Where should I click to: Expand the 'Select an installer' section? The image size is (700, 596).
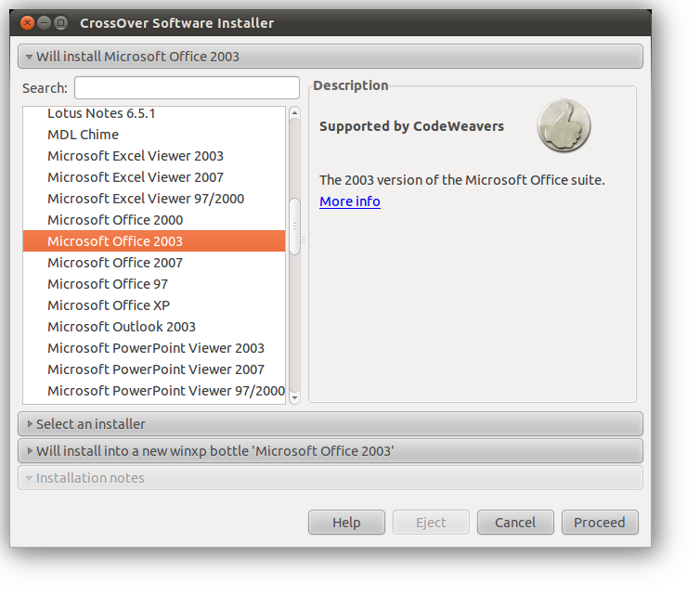click(331, 423)
